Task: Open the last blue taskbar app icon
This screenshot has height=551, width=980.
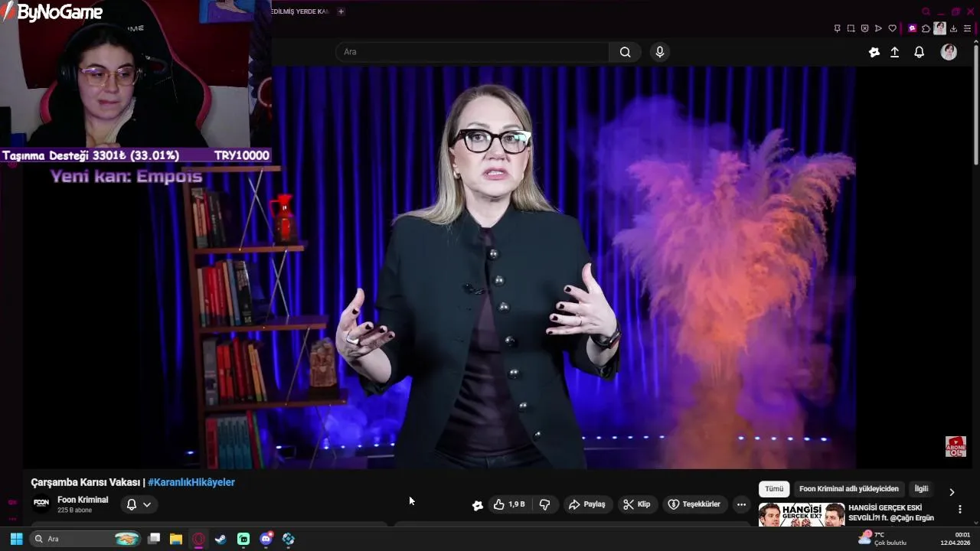Action: tap(289, 539)
